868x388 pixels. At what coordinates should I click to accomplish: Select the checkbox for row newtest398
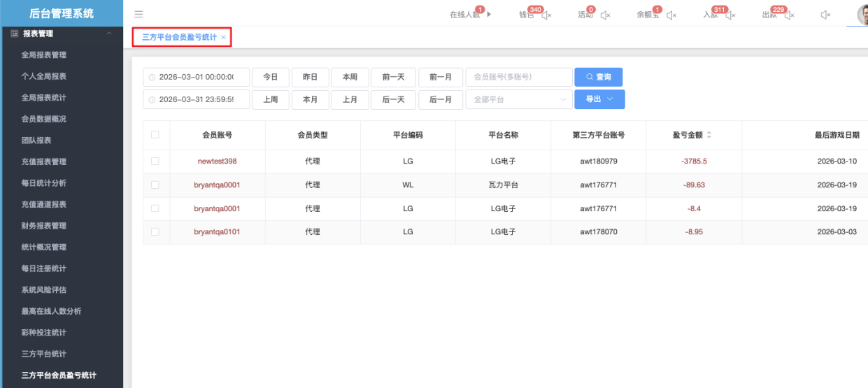(x=155, y=161)
